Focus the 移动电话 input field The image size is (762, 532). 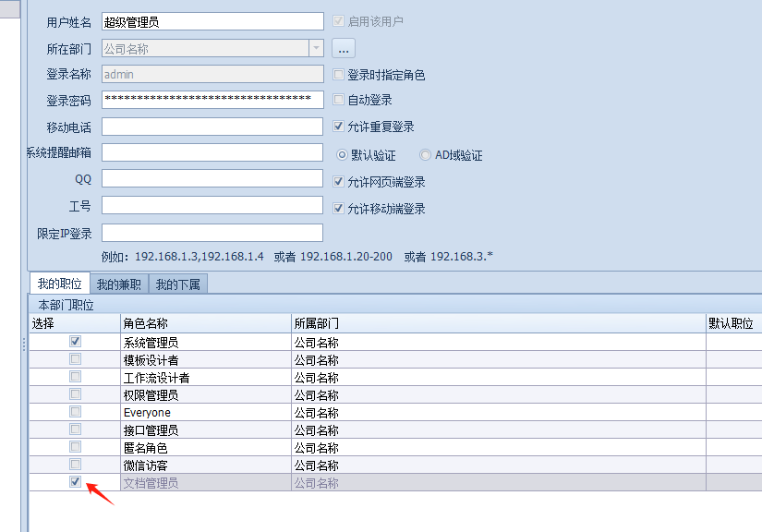[212, 127]
